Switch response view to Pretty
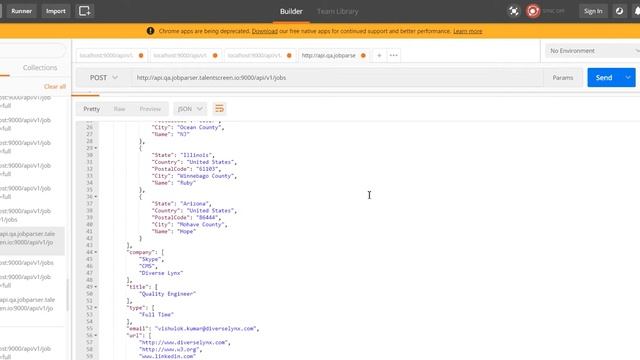This screenshot has width=640, height=360. coord(91,109)
